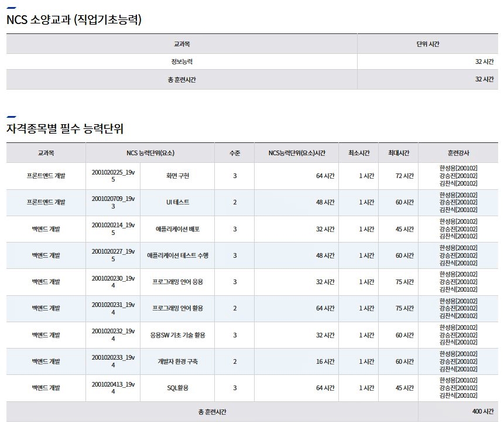
Task: Click the 프로그래밍 언어 응용 unit cell
Action: 177,282
